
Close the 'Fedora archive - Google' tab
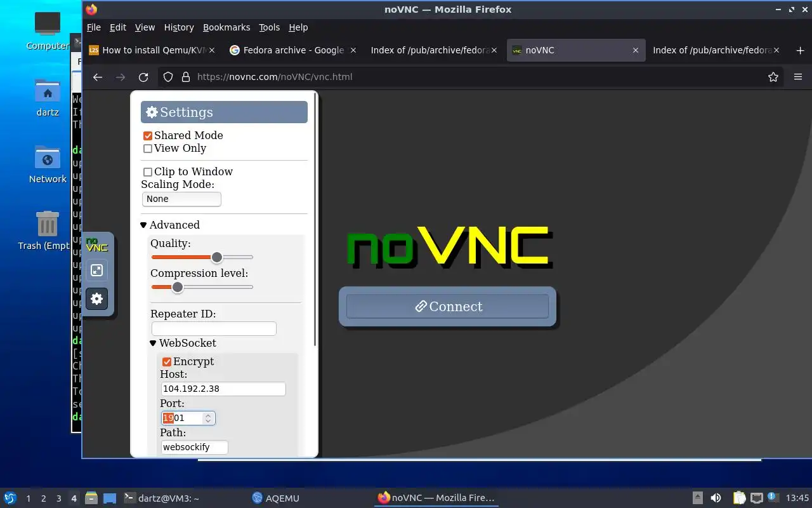353,50
